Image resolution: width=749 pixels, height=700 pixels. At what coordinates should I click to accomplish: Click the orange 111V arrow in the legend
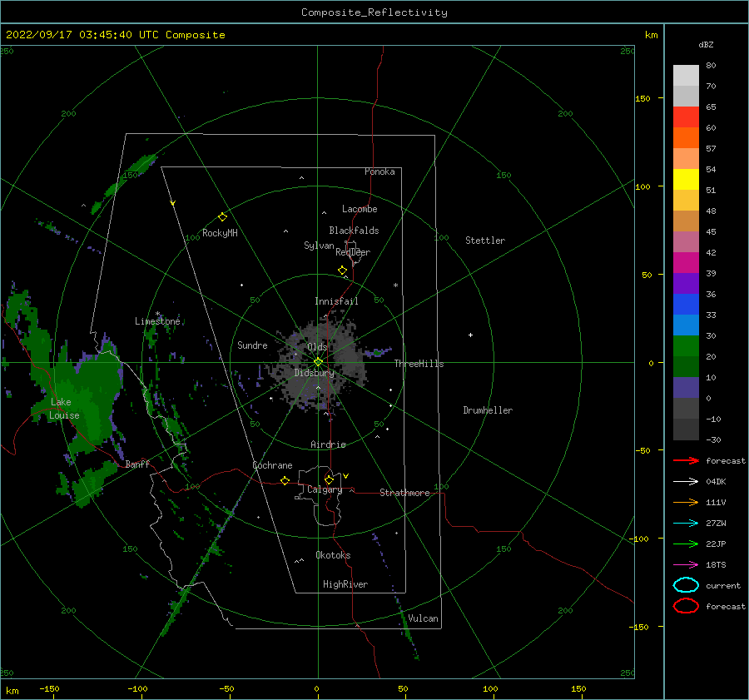[x=686, y=502]
